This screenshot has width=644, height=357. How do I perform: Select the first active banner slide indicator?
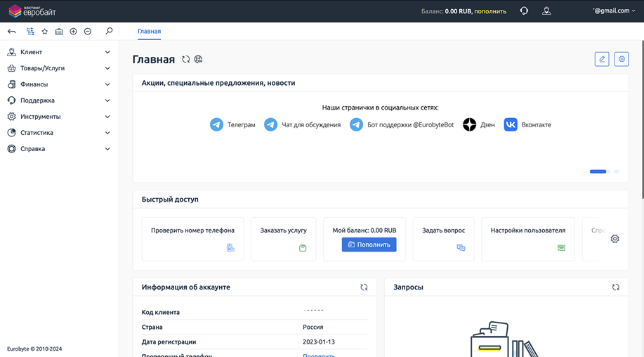(x=598, y=171)
